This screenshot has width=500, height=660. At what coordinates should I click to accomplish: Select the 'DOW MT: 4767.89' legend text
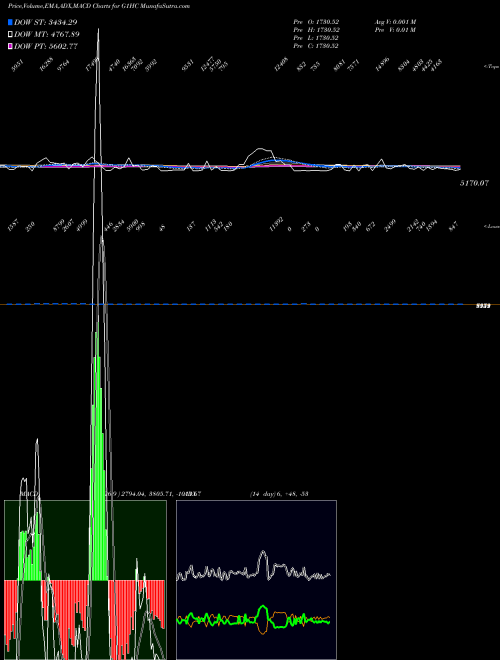(x=47, y=34)
